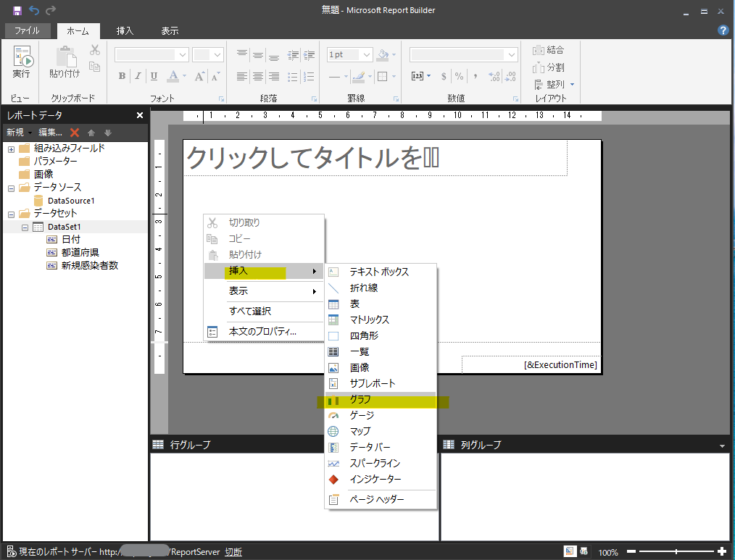This screenshot has height=560, width=735.
Task: Open the border width 1pt dropdown
Action: (x=366, y=55)
